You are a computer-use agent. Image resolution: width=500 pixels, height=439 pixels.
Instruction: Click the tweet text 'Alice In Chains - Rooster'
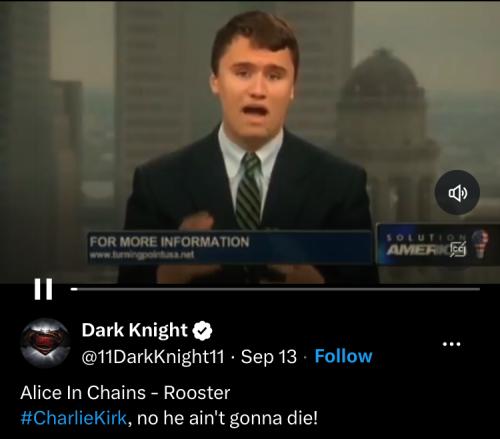[125, 392]
